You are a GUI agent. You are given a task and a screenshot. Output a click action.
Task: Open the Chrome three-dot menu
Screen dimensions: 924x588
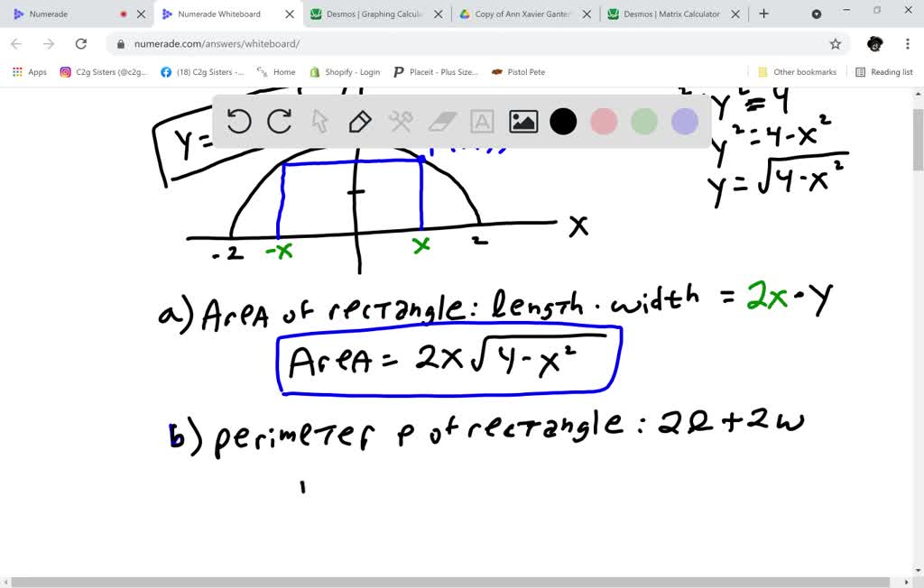[x=907, y=42]
